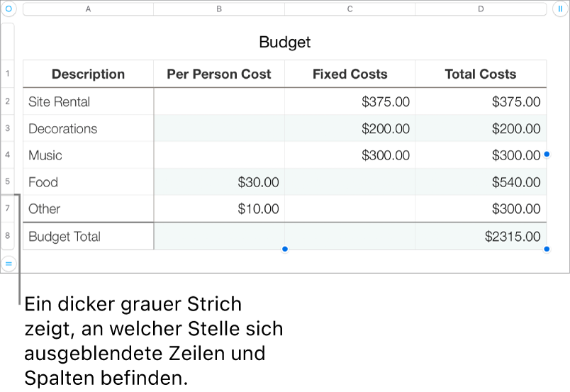Screen dimensions: 570x392
Task: Click the add rows handle at bottom left
Action: click(9, 264)
